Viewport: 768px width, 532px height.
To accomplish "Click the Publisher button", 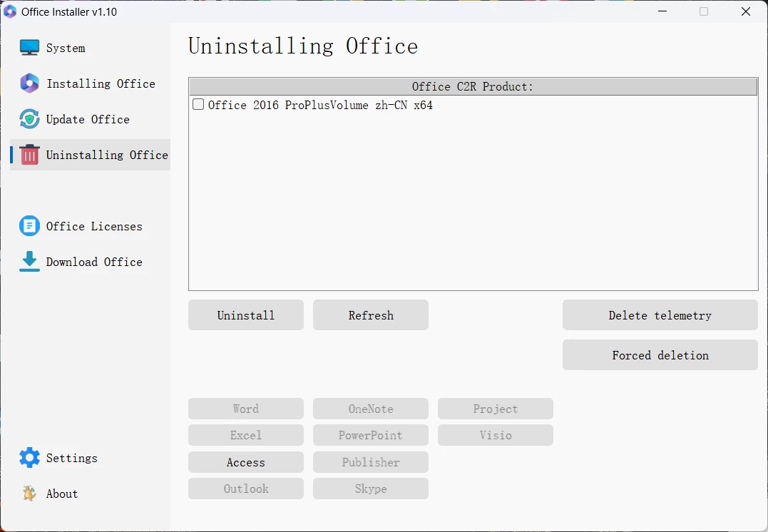I will click(x=371, y=462).
